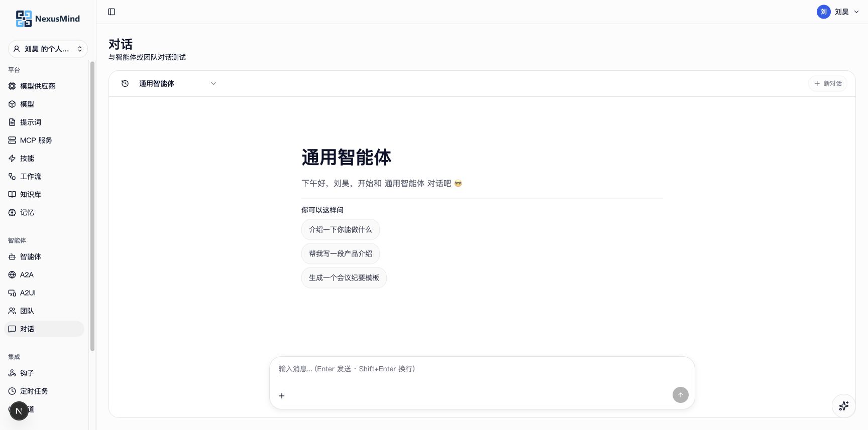The image size is (868, 430).
Task: Go to 团队 page
Action: (44, 311)
